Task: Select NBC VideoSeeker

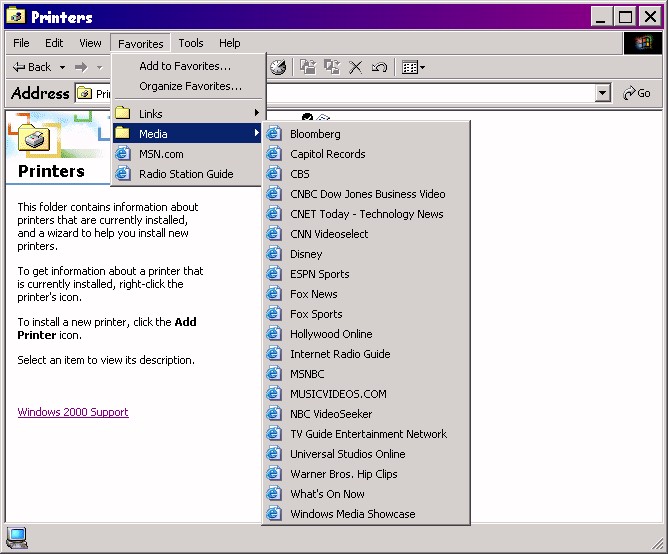Action: [366, 414]
